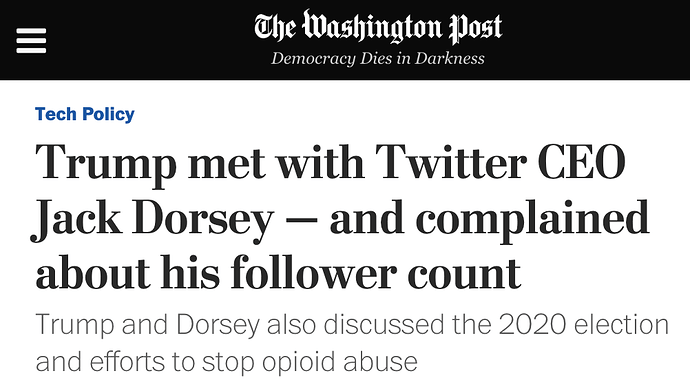Click the word 'follower' in the headline
This screenshot has width=690, height=389.
(x=313, y=273)
